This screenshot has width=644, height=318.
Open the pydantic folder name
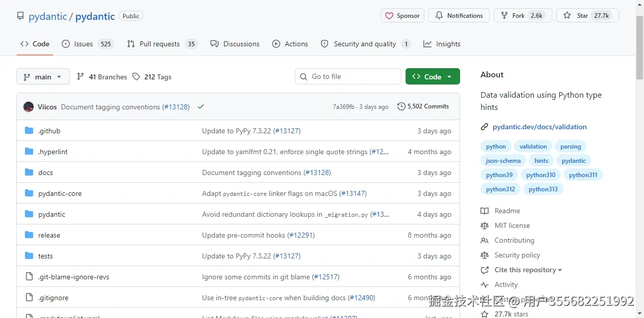(52, 214)
